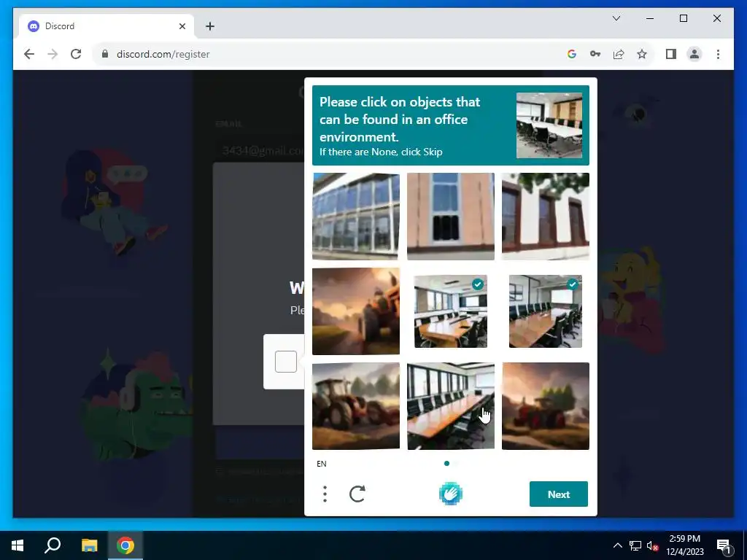The height and width of the screenshot is (560, 747).
Task: Go back to the previous page
Action: point(29,54)
